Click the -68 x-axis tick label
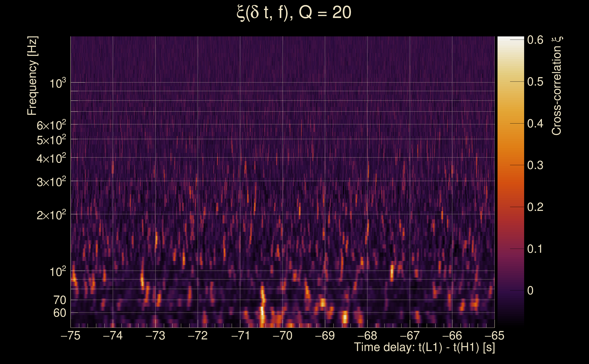Image resolution: width=589 pixels, height=364 pixels. [367, 336]
